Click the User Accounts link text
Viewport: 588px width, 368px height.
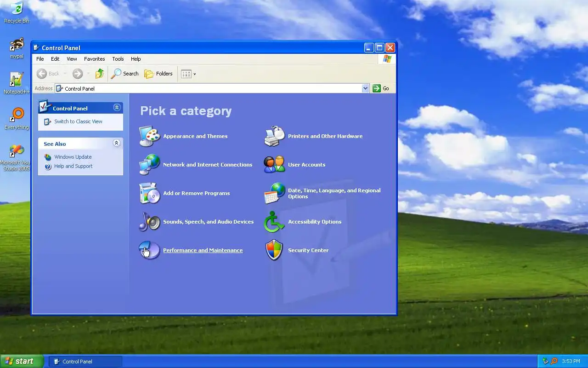(x=306, y=165)
